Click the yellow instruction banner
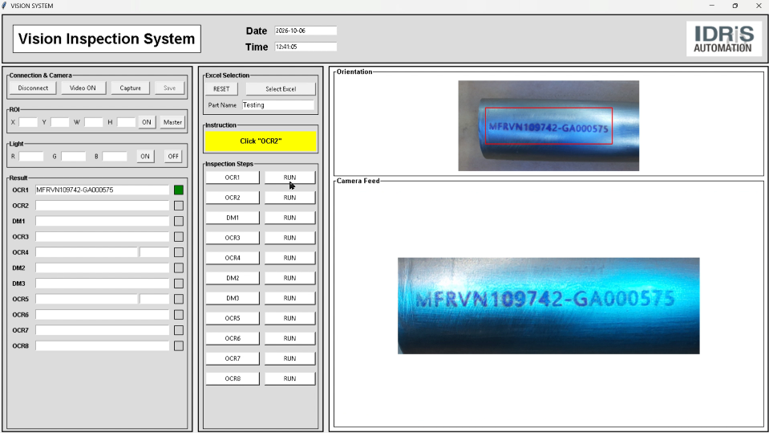The width and height of the screenshot is (769, 433). (x=260, y=141)
